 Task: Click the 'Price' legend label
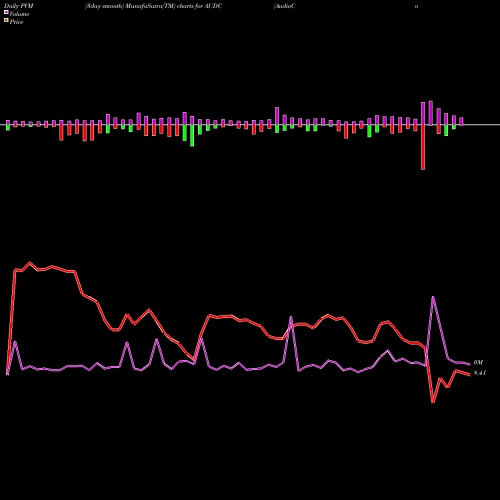point(16,22)
